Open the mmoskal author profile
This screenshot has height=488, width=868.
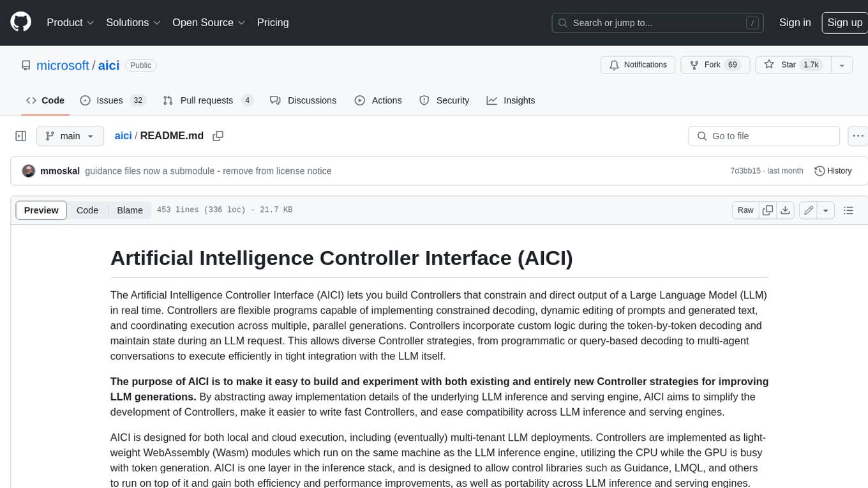coord(60,171)
